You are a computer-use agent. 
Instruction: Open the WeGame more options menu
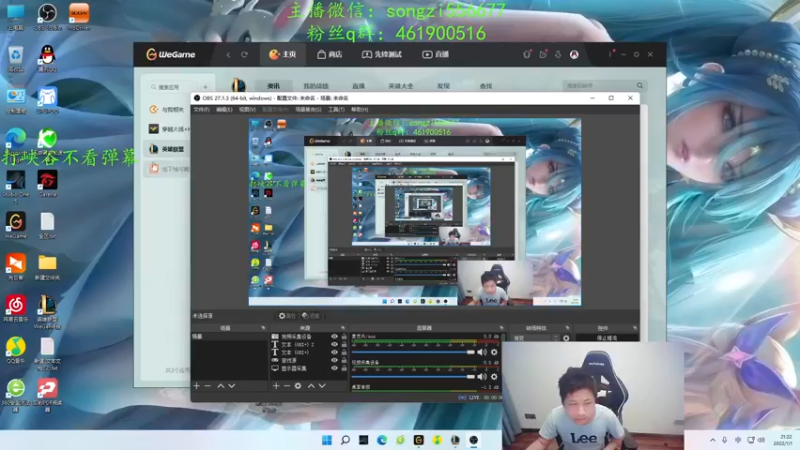tap(610, 54)
